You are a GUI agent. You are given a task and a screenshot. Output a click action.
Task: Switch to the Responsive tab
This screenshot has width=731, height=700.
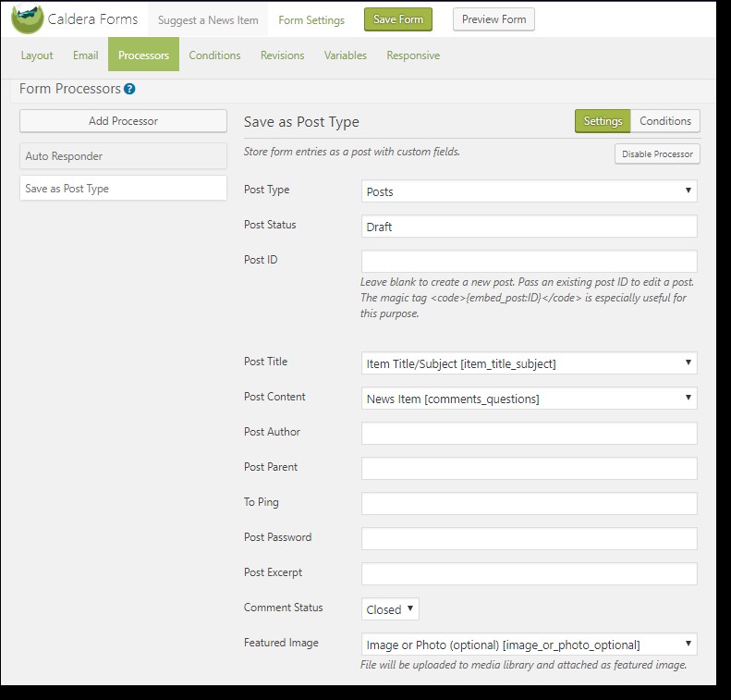pyautogui.click(x=413, y=55)
